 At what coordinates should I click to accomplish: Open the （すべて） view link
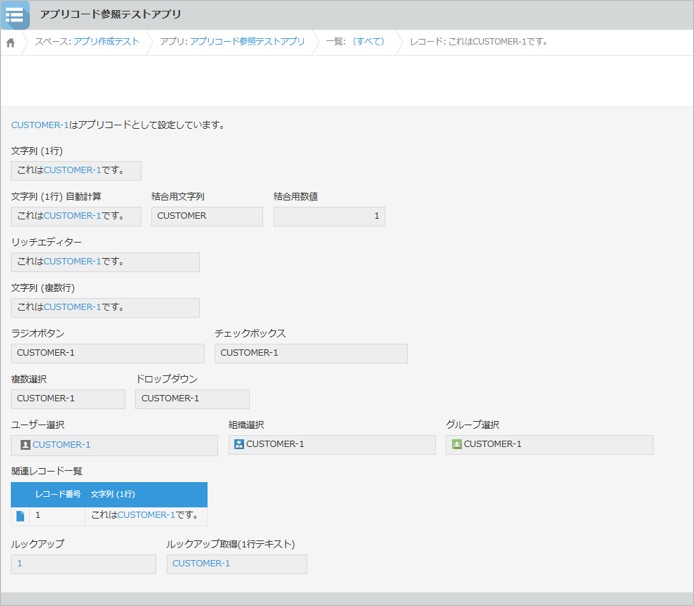(x=368, y=42)
